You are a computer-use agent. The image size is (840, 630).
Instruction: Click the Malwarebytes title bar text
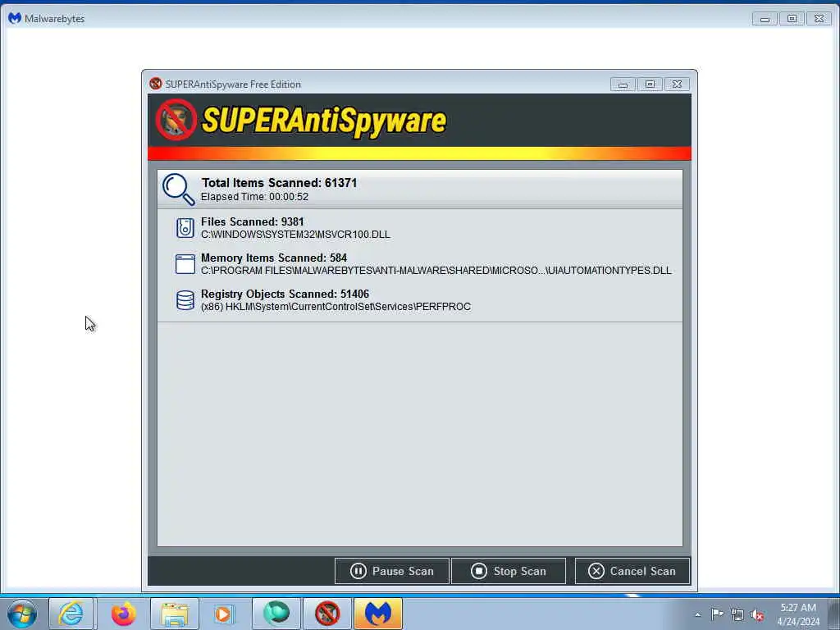tap(55, 19)
